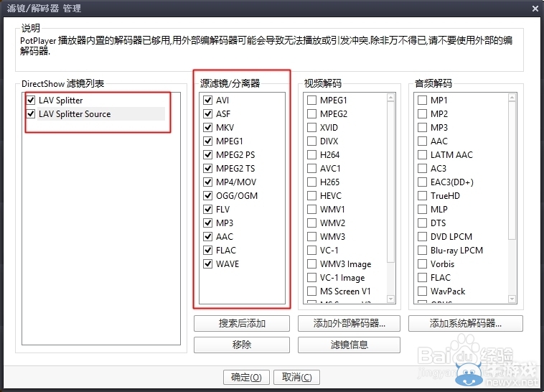
Task: Check MS Screen V1 decoder
Action: coord(312,291)
